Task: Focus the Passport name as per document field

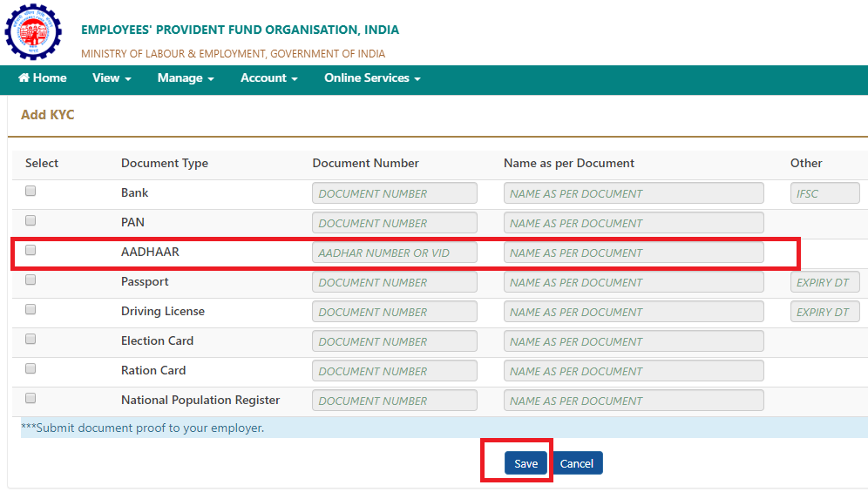Action: (634, 282)
